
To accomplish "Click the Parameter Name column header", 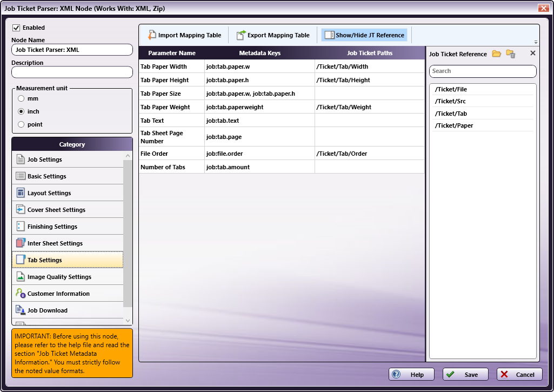I will pos(172,53).
